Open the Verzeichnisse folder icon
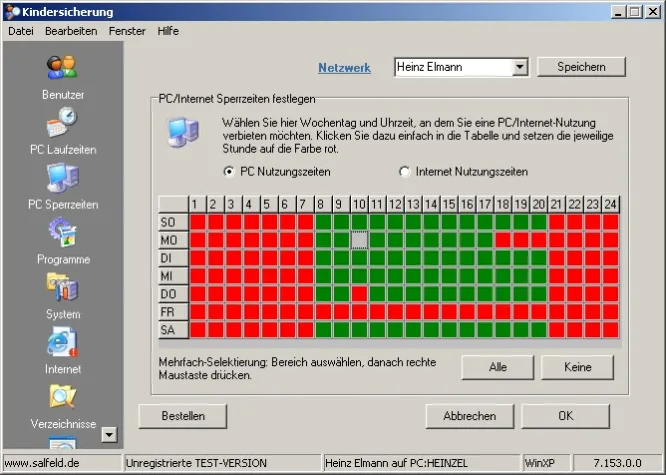The width and height of the screenshot is (666, 475). pyautogui.click(x=63, y=398)
